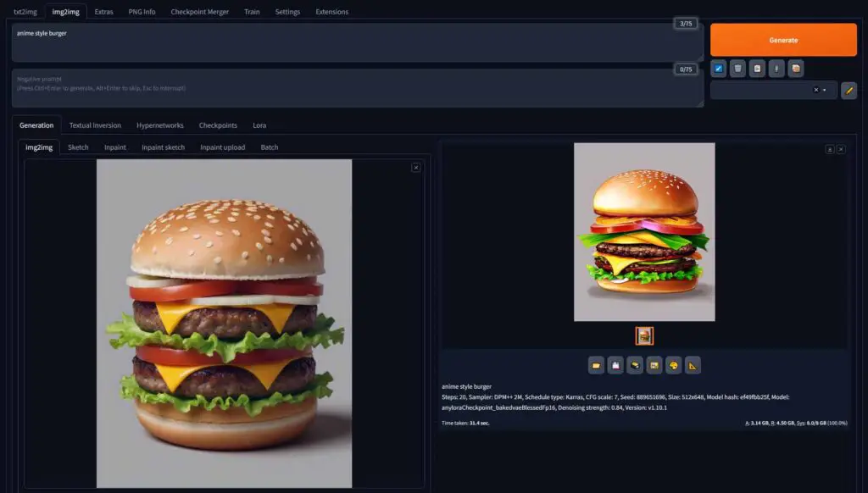Remove the input burger image
868x493 pixels.
(416, 167)
